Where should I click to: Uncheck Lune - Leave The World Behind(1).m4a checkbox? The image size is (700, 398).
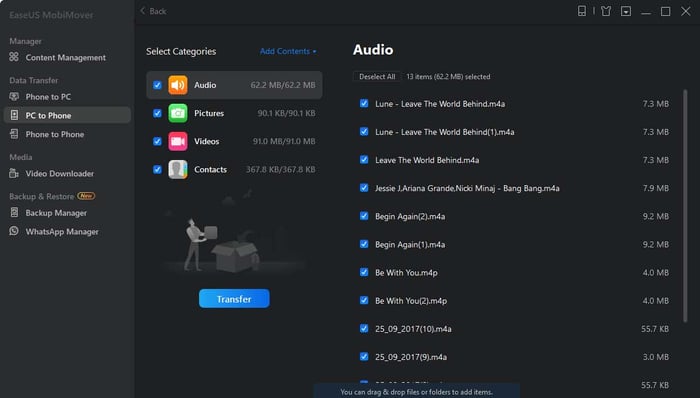(364, 132)
